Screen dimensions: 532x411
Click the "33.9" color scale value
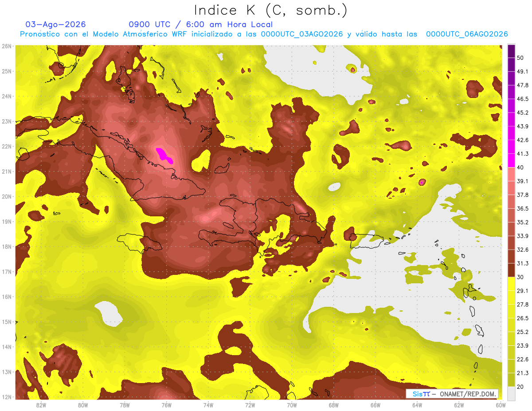pos(523,236)
